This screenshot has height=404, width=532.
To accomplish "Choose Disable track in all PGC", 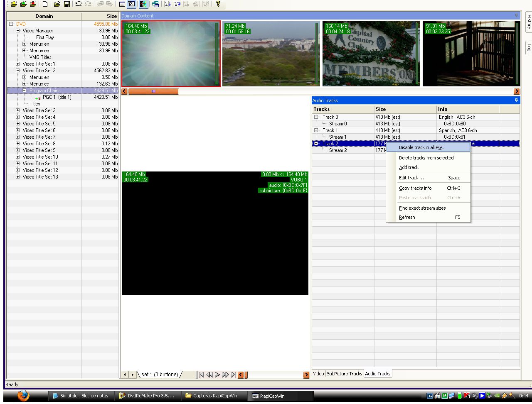I will pos(428,147).
